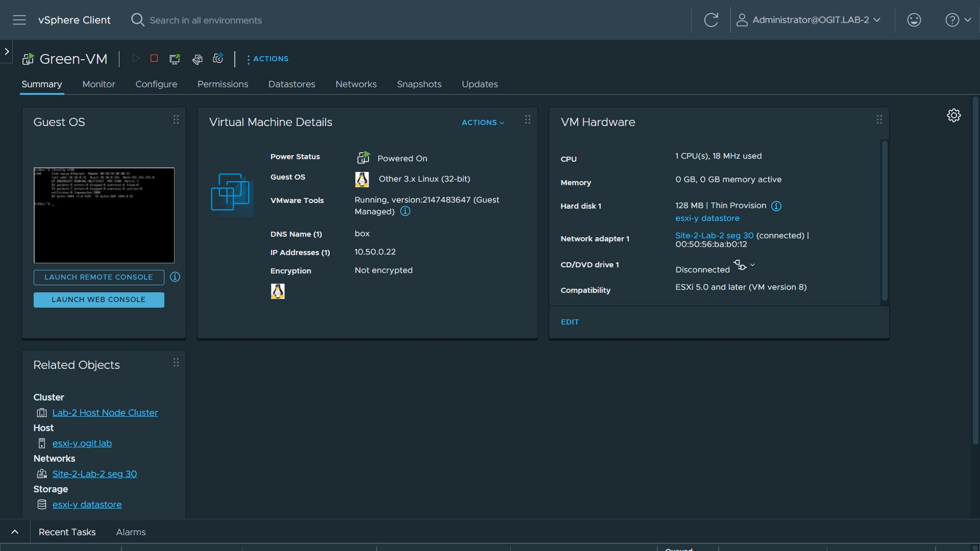
Task: Open the hamburger navigation menu
Action: click(19, 20)
